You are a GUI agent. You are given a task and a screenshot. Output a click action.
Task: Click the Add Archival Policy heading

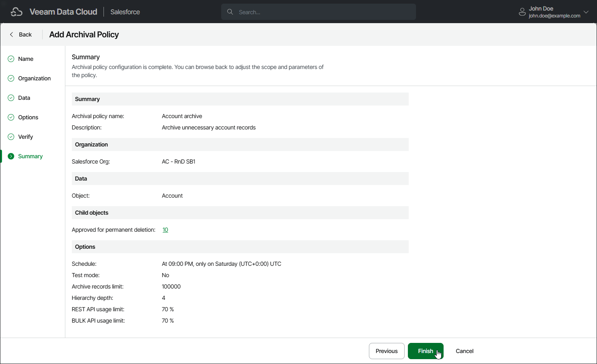pyautogui.click(x=84, y=34)
